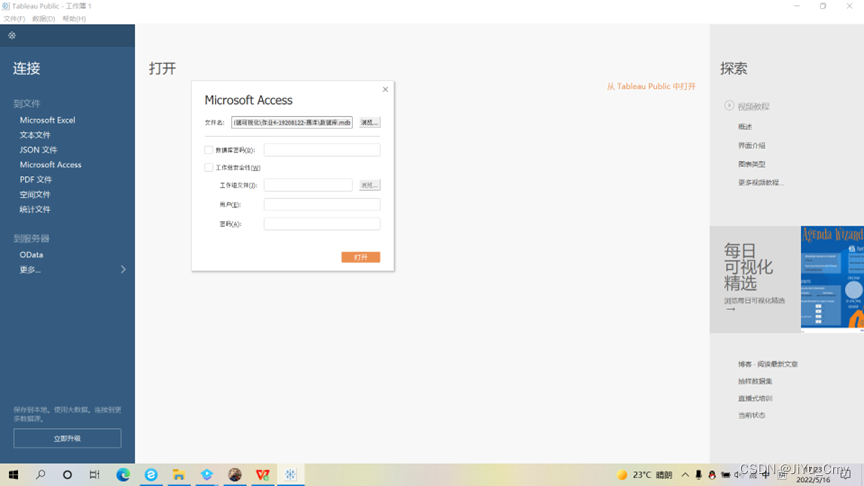Open the 直播式培训 link
The height and width of the screenshot is (486, 864).
pyautogui.click(x=755, y=398)
